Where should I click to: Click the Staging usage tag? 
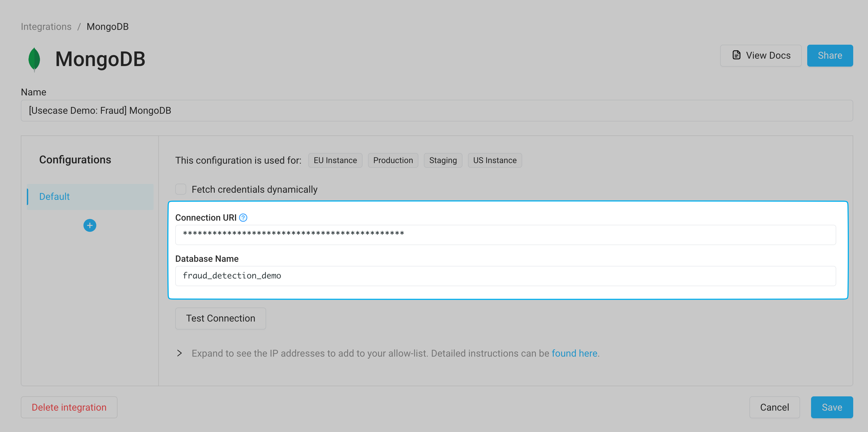point(443,160)
